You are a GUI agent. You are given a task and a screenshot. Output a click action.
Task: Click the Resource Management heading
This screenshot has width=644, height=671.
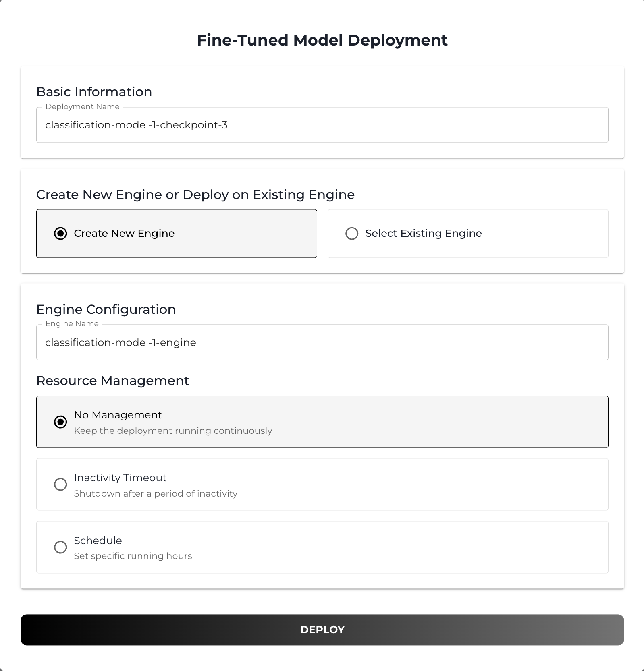point(112,380)
